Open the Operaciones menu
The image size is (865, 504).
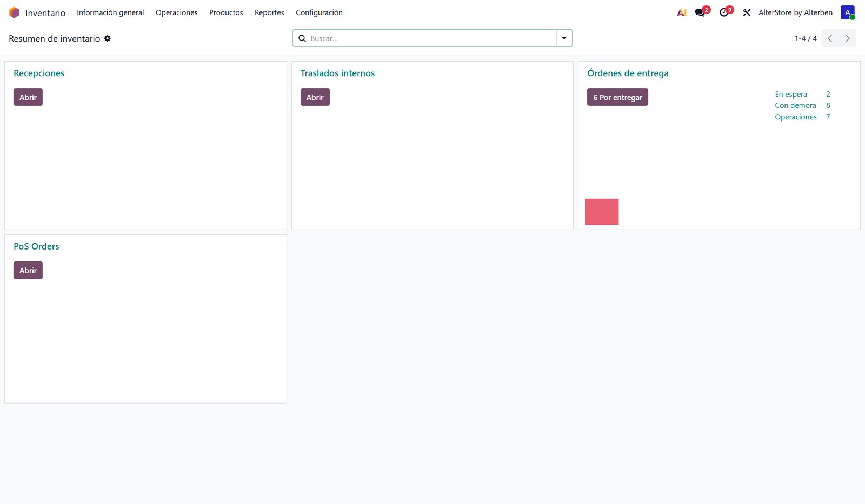pos(176,12)
